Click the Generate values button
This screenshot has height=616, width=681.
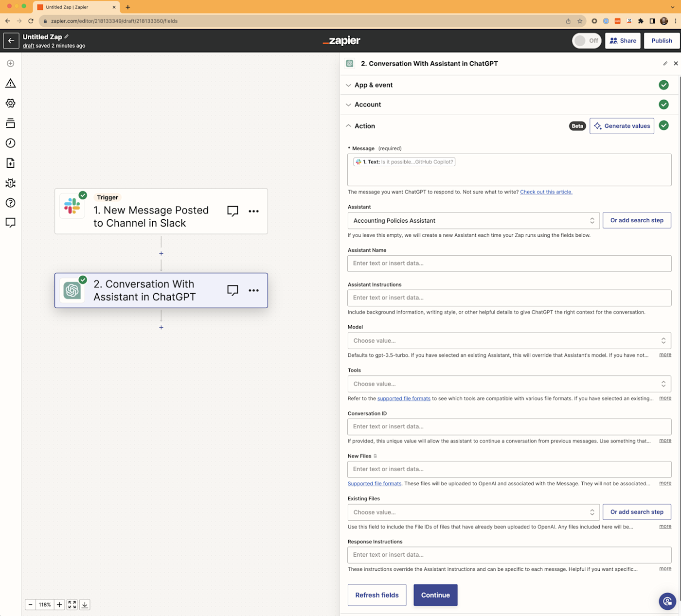tap(622, 126)
